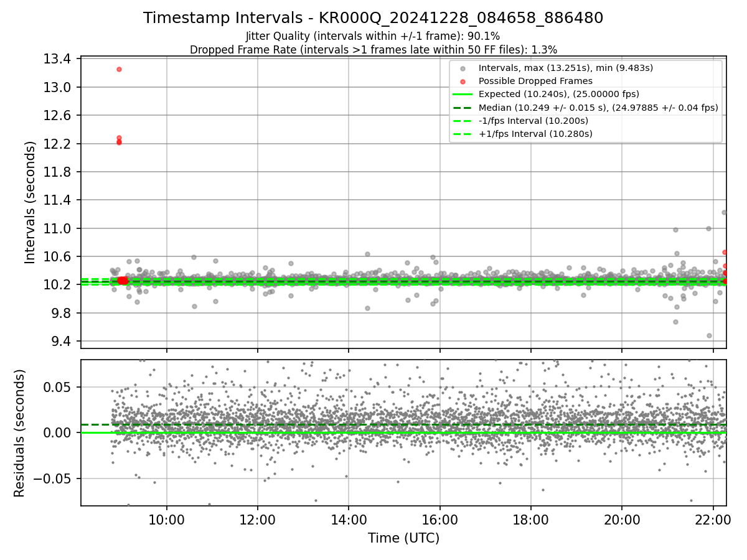Click the gray dot marker beside the Intervals legend entry
747x560 pixels.
462,68
